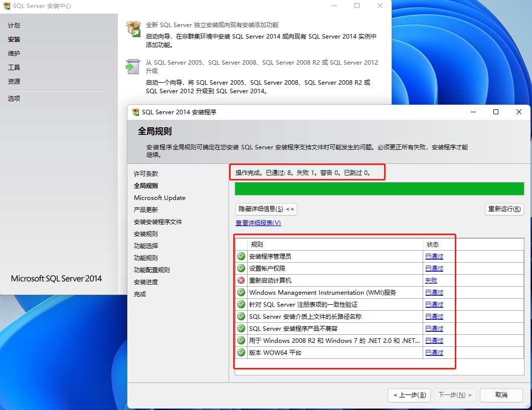
Task: Click 重新启动计算机 rule name
Action: point(270,281)
